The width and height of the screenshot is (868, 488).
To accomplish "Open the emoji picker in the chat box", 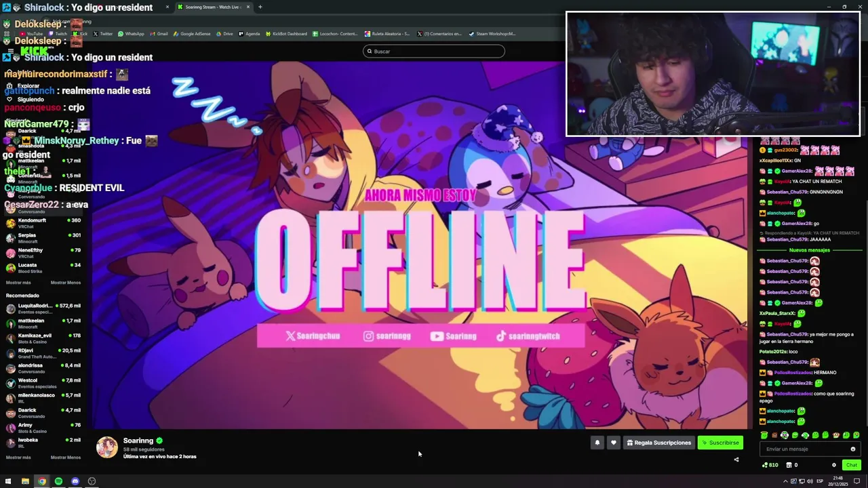I will coord(853,449).
